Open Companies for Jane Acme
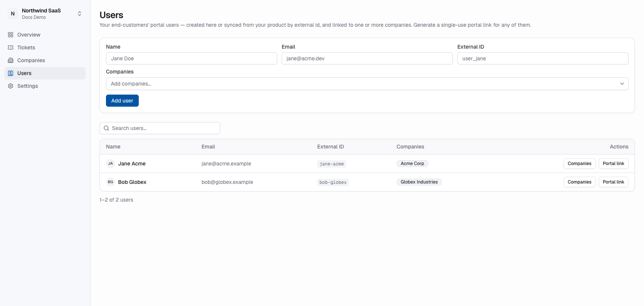The height and width of the screenshot is (306, 644). (x=580, y=164)
